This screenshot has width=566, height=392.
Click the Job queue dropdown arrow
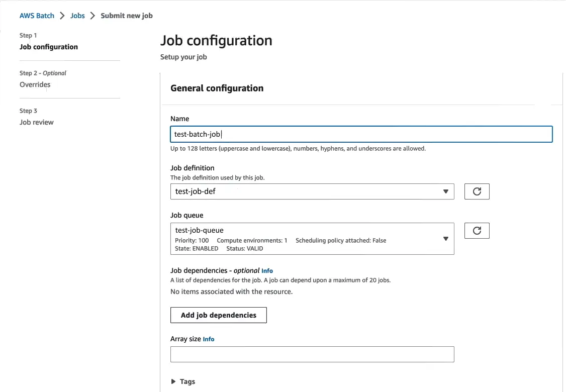(445, 239)
